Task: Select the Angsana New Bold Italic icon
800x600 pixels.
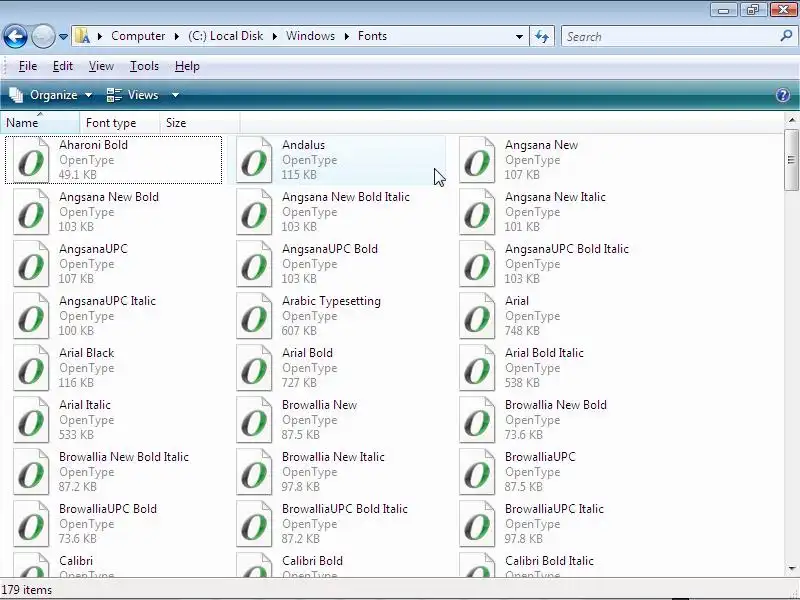Action: [x=254, y=212]
